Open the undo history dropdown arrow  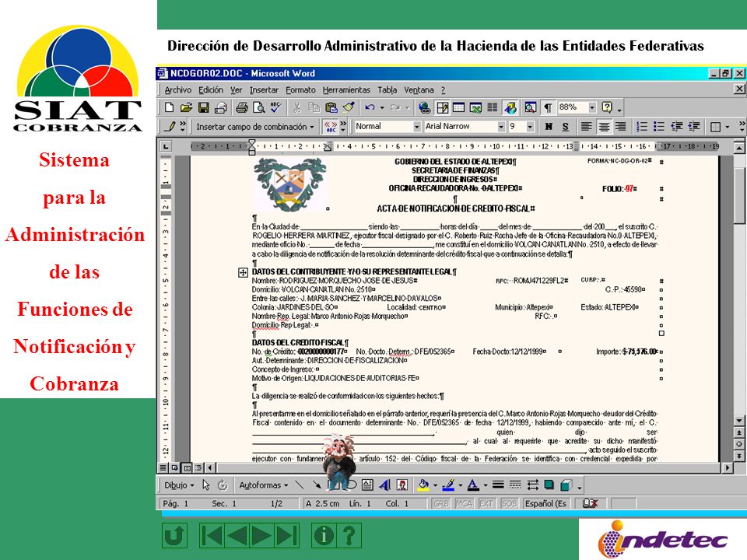(382, 107)
